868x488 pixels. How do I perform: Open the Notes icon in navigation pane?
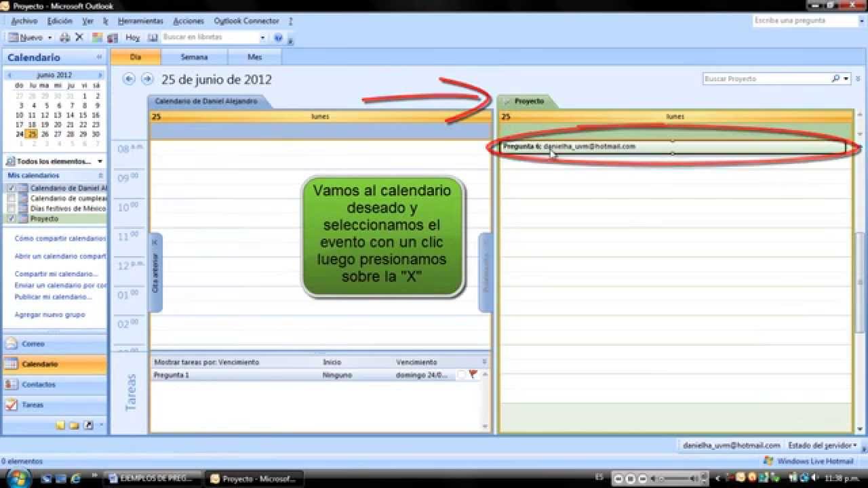click(x=60, y=426)
